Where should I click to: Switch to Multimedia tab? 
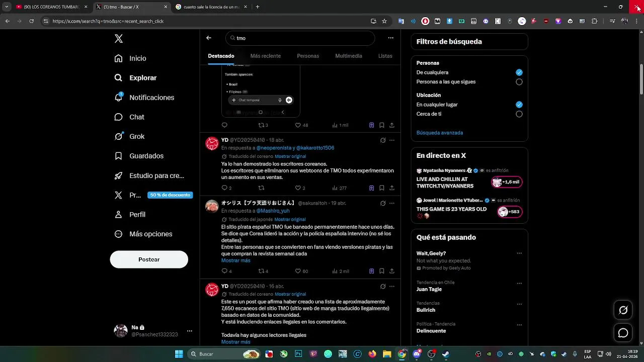pyautogui.click(x=349, y=56)
